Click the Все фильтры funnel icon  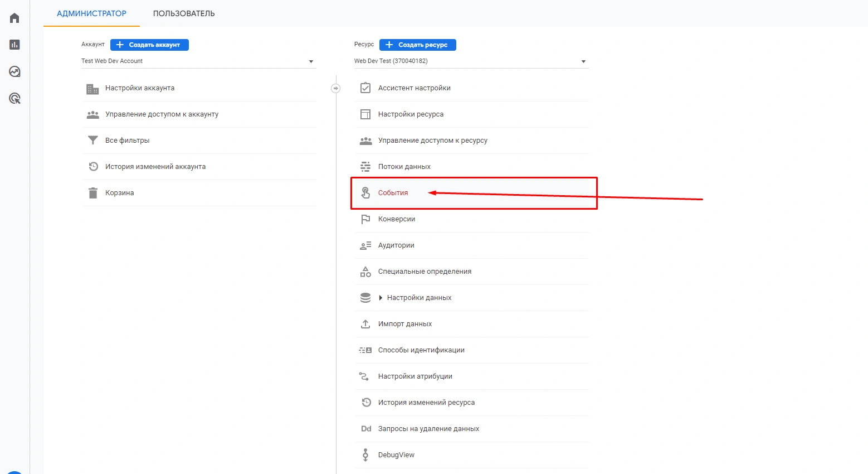(x=92, y=141)
